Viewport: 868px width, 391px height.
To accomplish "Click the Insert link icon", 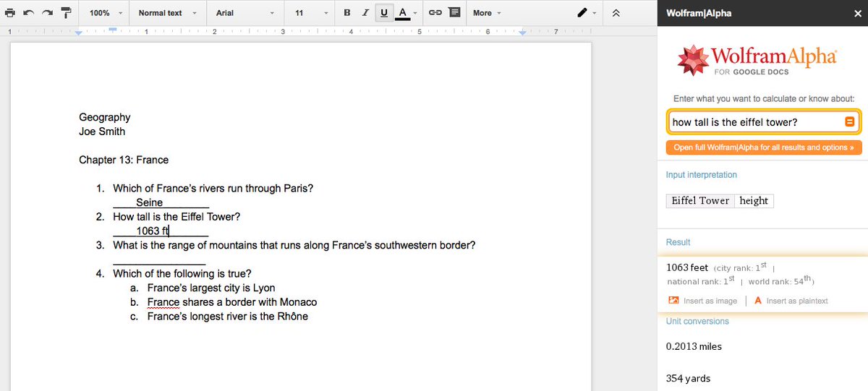I will pos(435,13).
